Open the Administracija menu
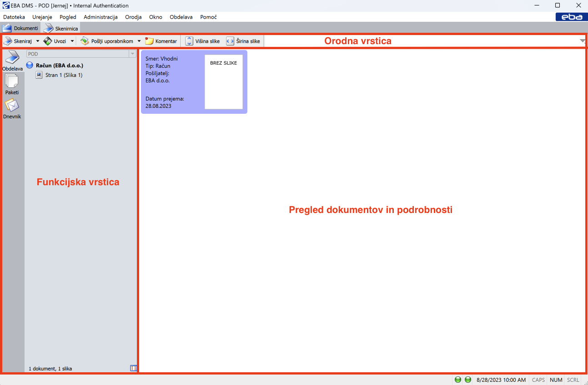Image resolution: width=588 pixels, height=385 pixels. [101, 17]
